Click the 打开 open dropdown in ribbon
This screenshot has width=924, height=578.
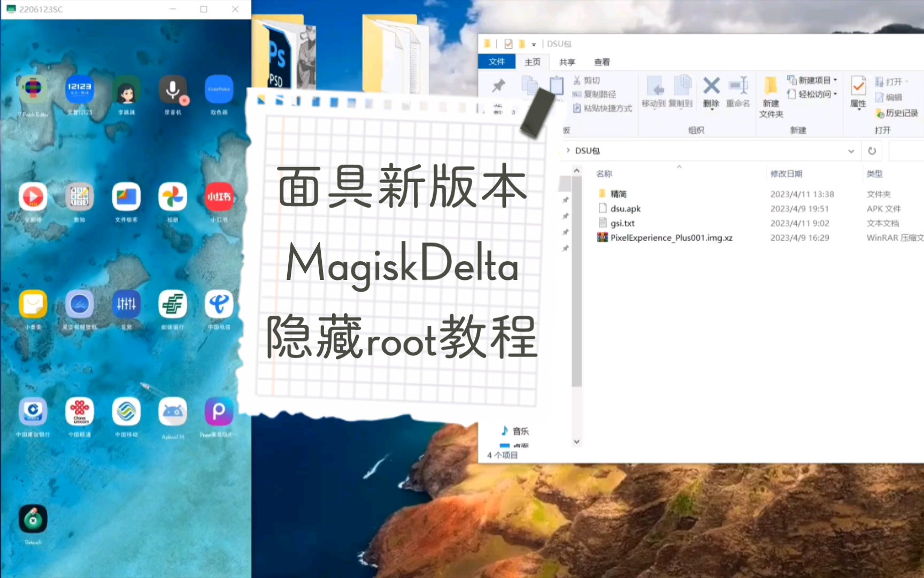pyautogui.click(x=892, y=82)
